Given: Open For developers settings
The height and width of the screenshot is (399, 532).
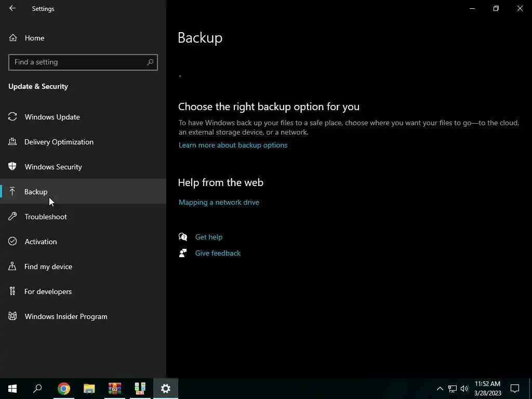Looking at the screenshot, I should [83, 291].
